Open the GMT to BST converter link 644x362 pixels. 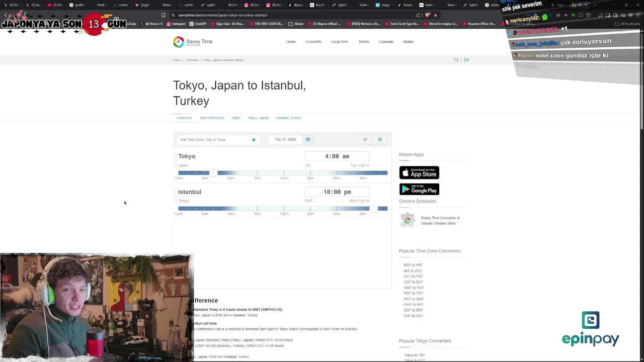(414, 304)
